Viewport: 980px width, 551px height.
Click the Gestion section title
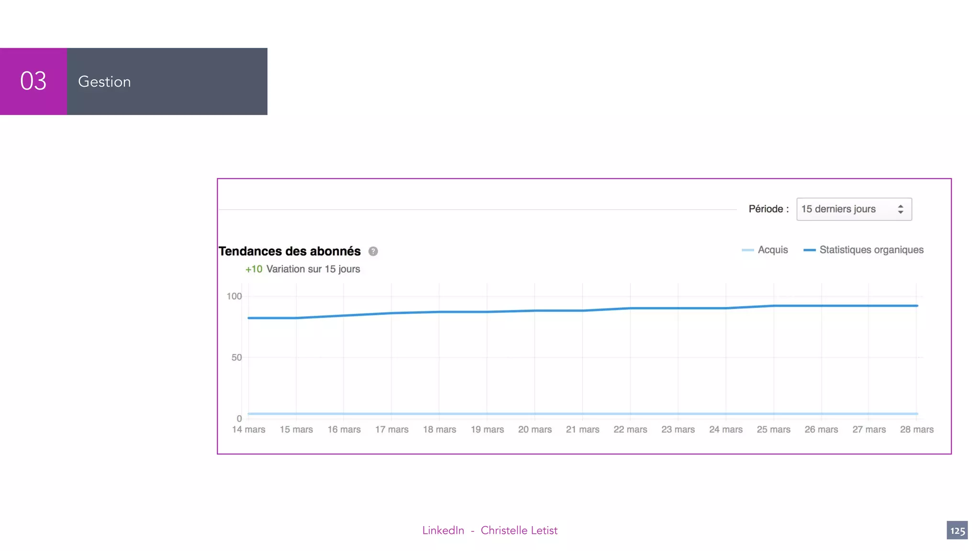click(104, 82)
